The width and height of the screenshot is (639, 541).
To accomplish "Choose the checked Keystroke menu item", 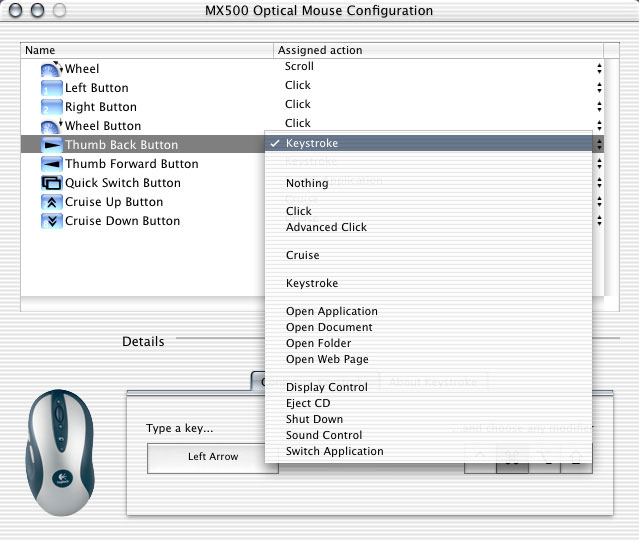I will (x=428, y=143).
